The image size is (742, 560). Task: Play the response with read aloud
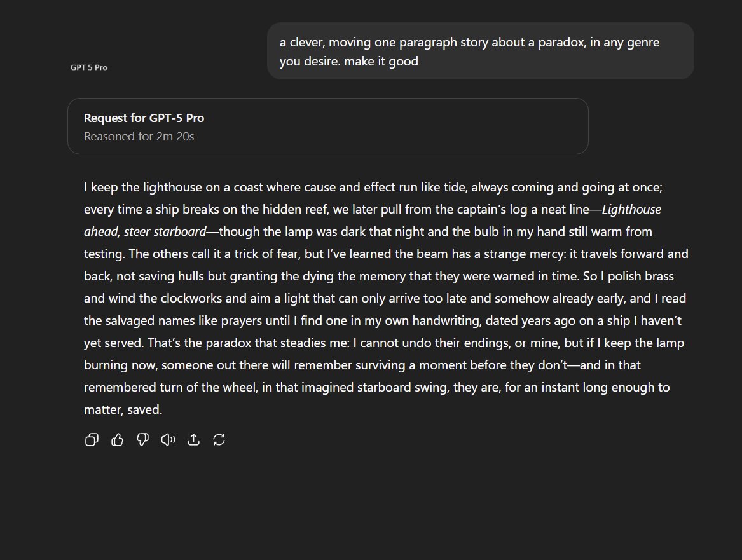168,440
